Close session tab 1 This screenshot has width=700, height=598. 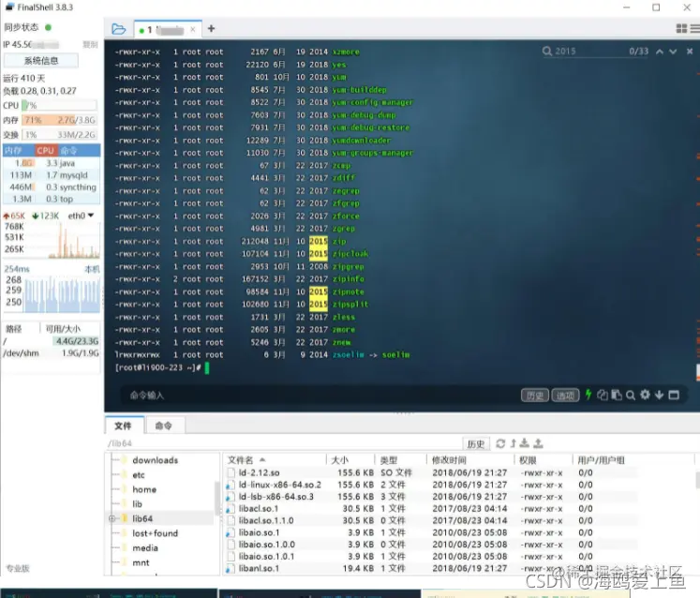[192, 29]
